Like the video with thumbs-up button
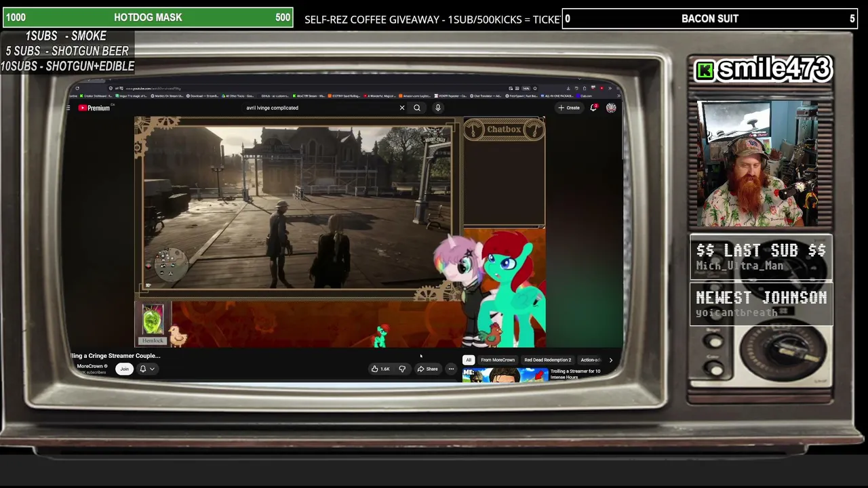Viewport: 868px width, 488px height. pos(380,369)
